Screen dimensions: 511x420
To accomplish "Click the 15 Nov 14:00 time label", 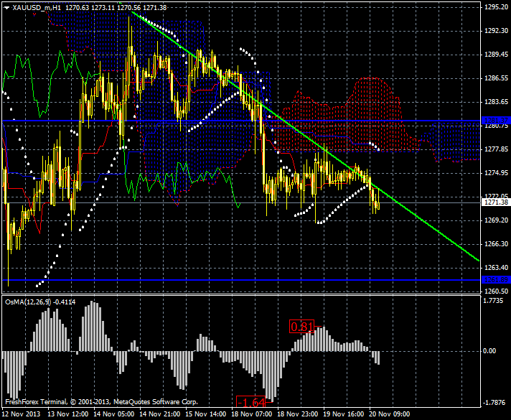I will (205, 414).
